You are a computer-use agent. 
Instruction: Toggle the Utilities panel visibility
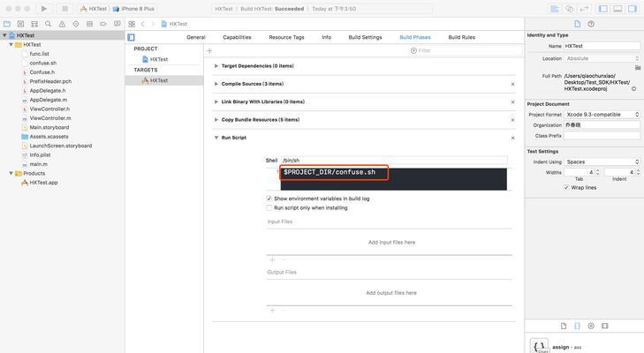(633, 9)
